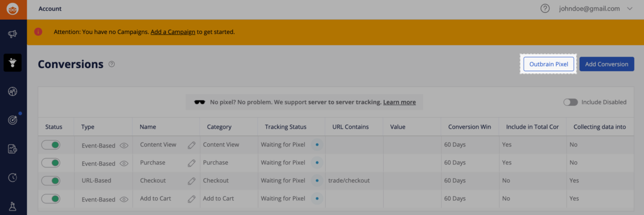Sort by Tracking Status column header
Image resolution: width=644 pixels, height=215 pixels.
coord(285,127)
